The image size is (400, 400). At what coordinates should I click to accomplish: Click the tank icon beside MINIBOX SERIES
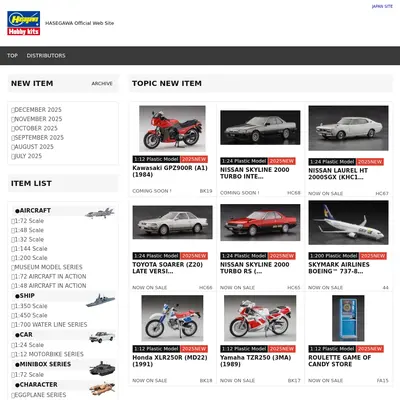[102, 368]
